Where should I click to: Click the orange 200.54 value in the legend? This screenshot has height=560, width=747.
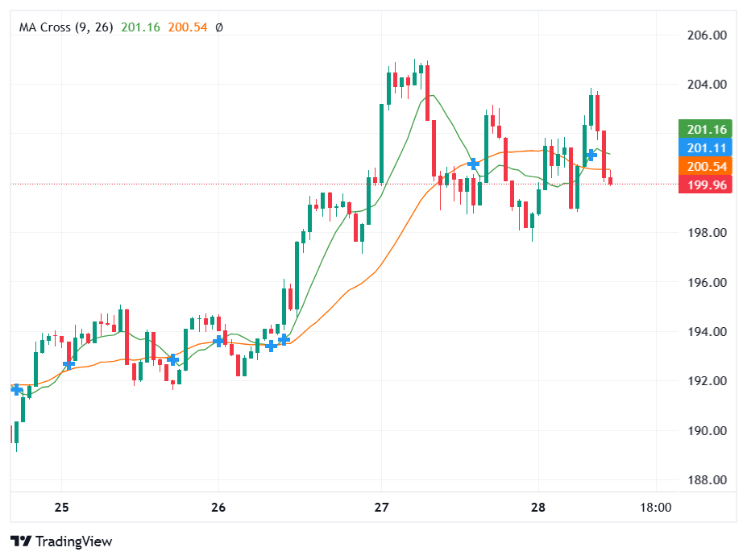(188, 27)
